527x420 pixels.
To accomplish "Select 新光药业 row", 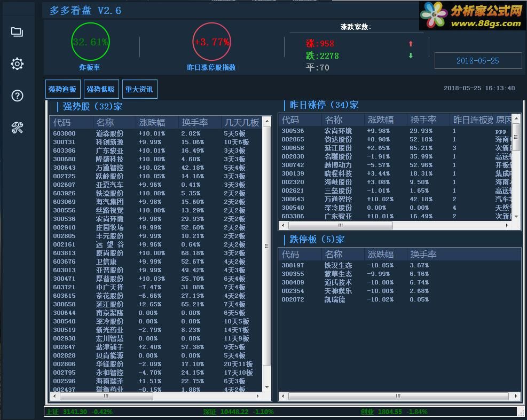I will click(x=156, y=330).
